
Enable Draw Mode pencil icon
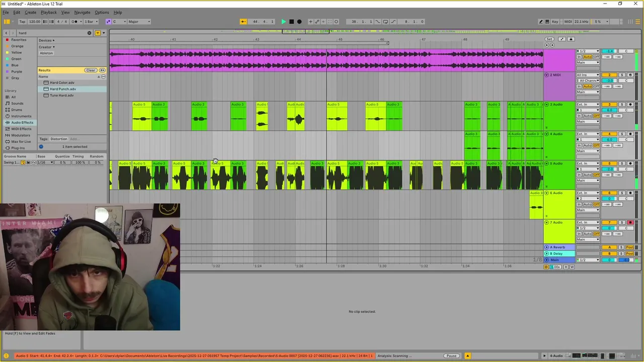(541, 22)
